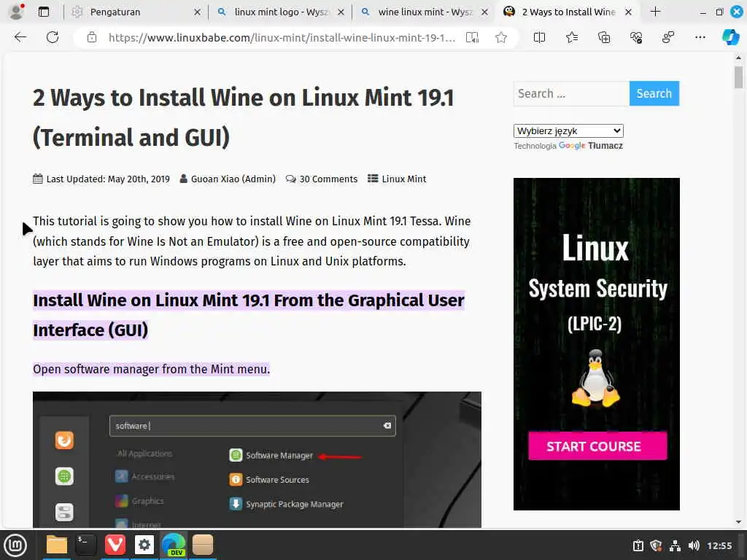Click the scrollbar down arrow
This screenshot has width=747, height=560.
[738, 522]
